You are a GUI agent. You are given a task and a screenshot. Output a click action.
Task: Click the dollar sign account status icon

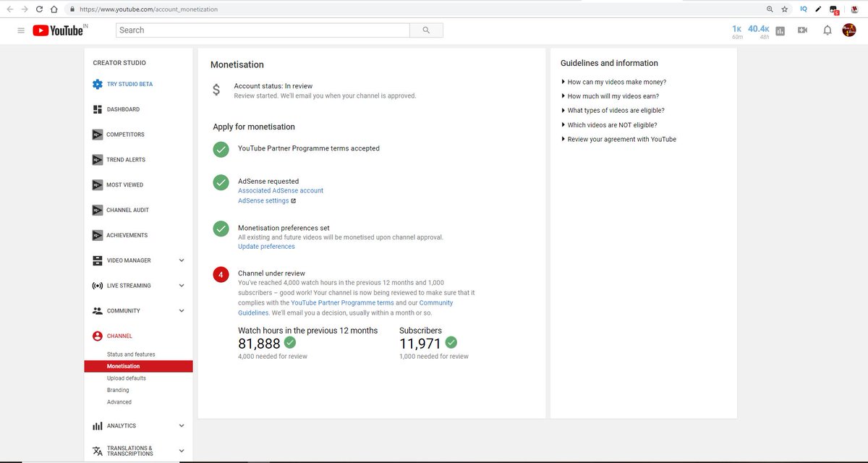click(216, 90)
